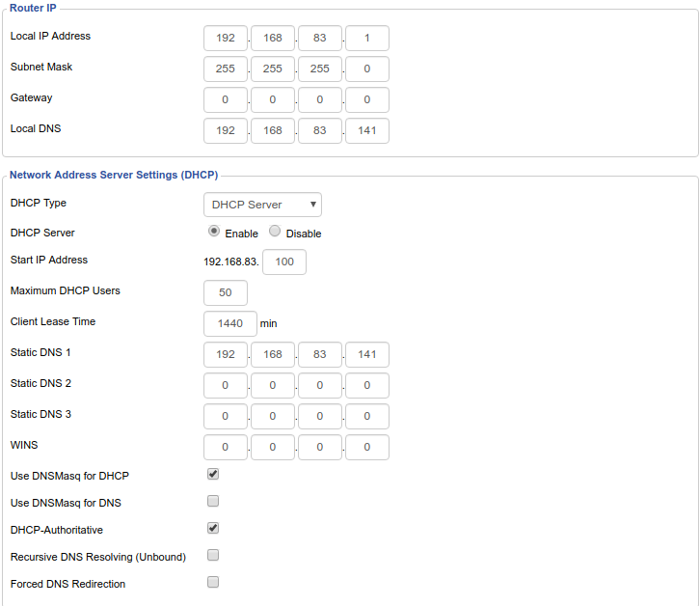Screen dimensions: 700x606
Task: Select the DHCP Server Enable radio button
Action: [214, 232]
